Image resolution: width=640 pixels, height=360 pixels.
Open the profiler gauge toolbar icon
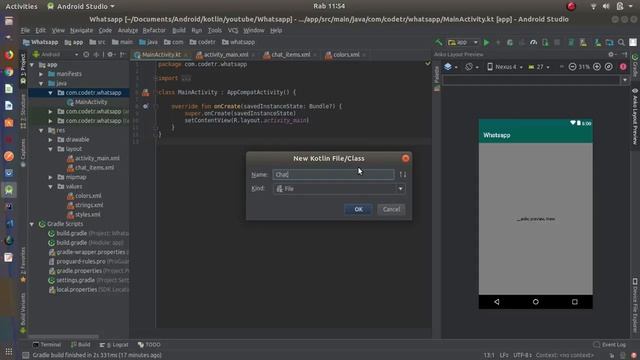533,42
